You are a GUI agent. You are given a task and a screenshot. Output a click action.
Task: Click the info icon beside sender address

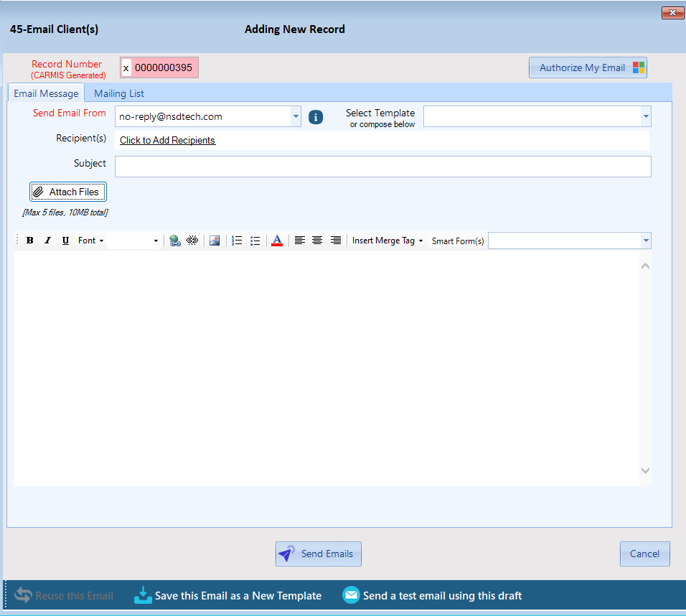[316, 117]
